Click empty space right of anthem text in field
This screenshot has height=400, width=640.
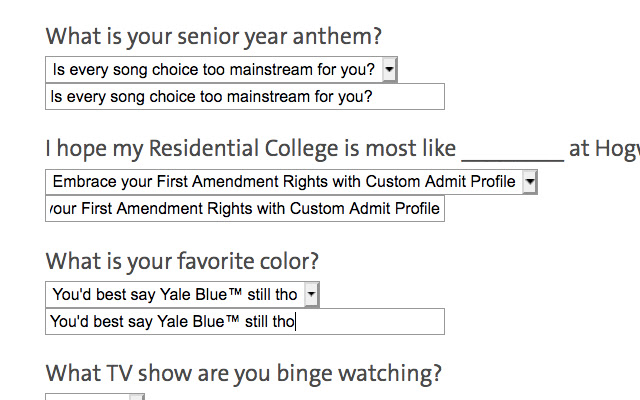click(x=410, y=97)
